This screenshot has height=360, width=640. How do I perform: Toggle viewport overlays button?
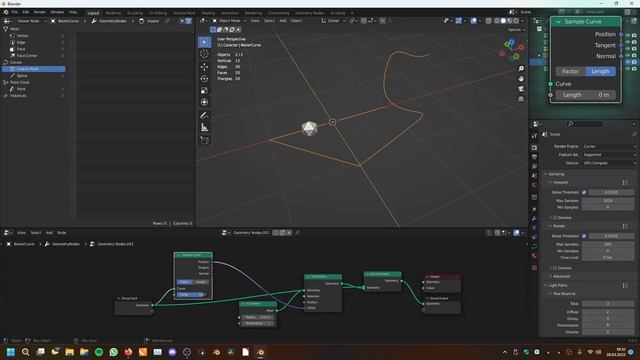[474, 20]
